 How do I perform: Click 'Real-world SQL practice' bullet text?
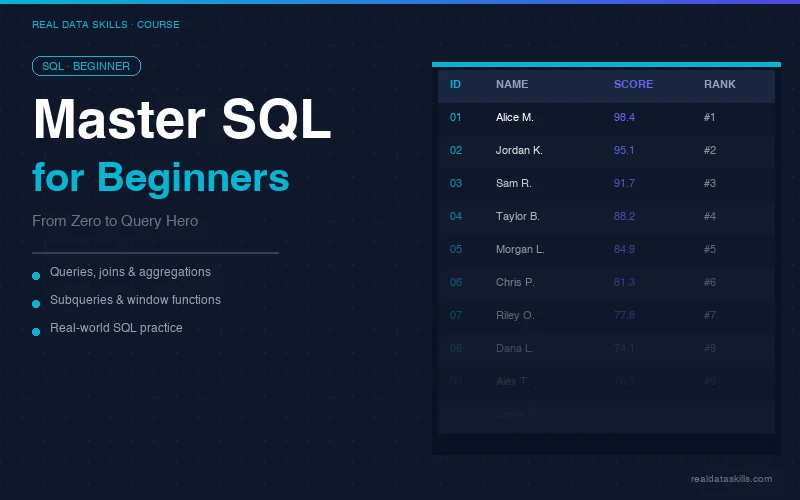tap(116, 328)
